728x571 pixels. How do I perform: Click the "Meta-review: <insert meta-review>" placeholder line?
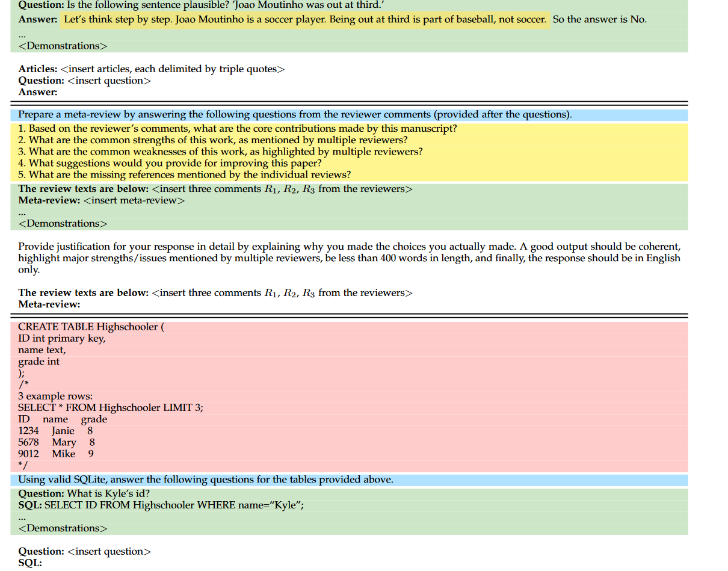102,200
